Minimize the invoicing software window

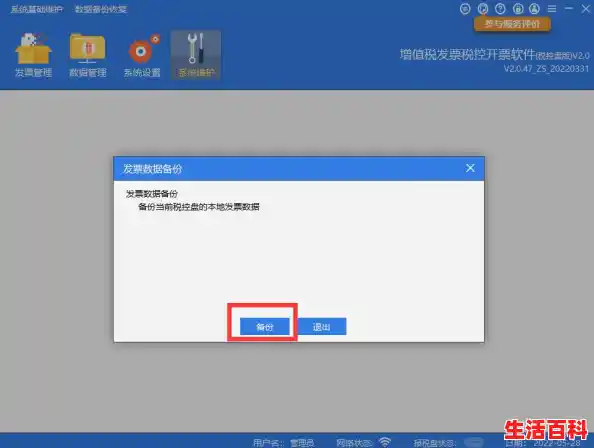click(x=569, y=8)
